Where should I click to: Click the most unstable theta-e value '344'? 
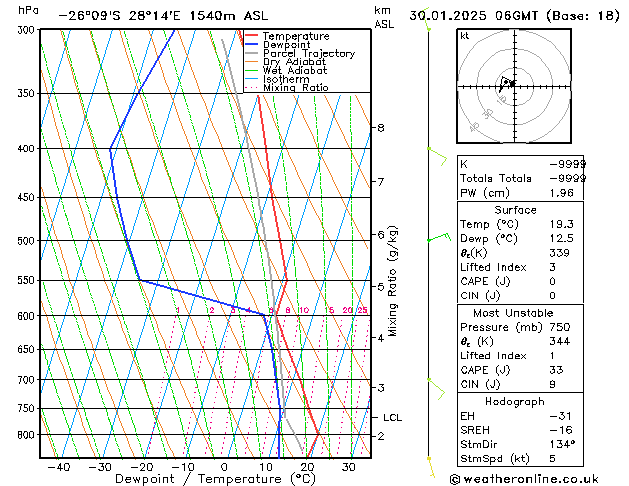click(x=559, y=341)
